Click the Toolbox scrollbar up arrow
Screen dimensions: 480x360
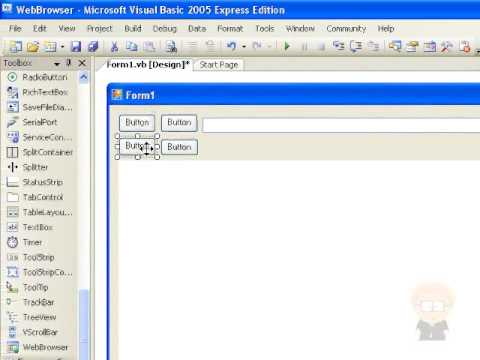coord(84,77)
